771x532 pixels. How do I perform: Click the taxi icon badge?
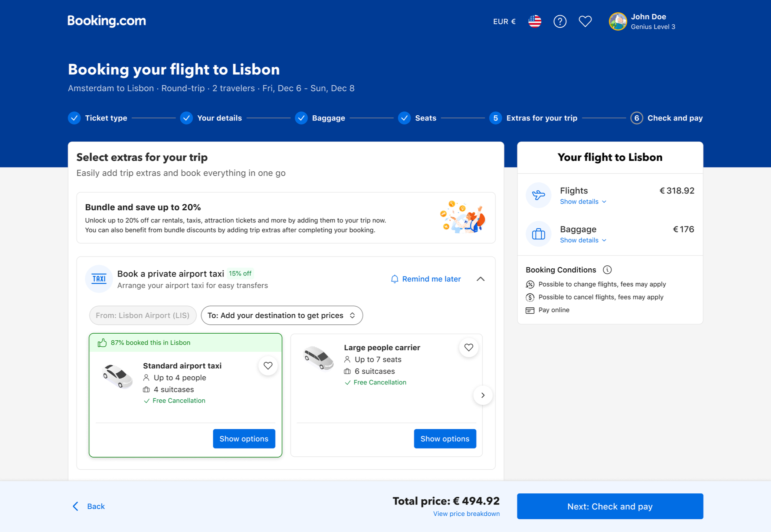click(x=99, y=279)
